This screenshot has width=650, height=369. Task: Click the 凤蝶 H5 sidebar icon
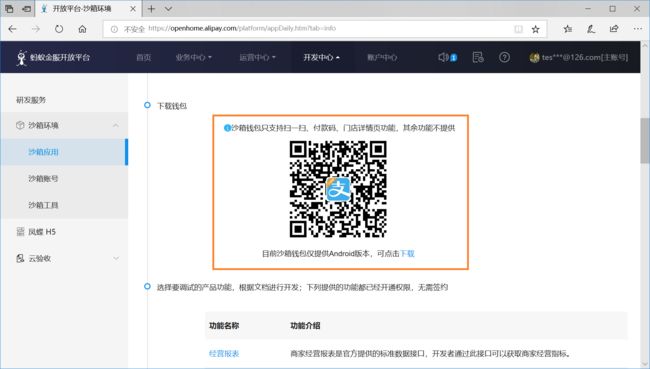pyautogui.click(x=20, y=232)
